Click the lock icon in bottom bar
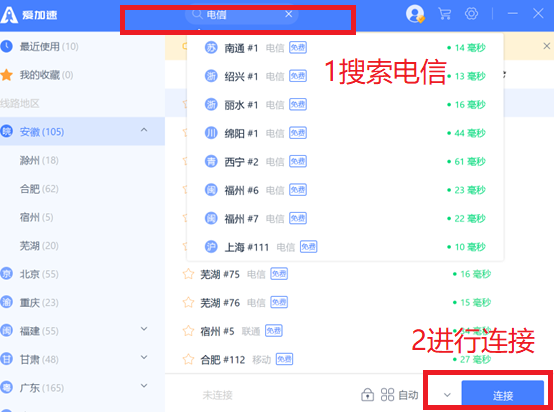Image resolution: width=554 pixels, height=412 pixels. point(367,394)
